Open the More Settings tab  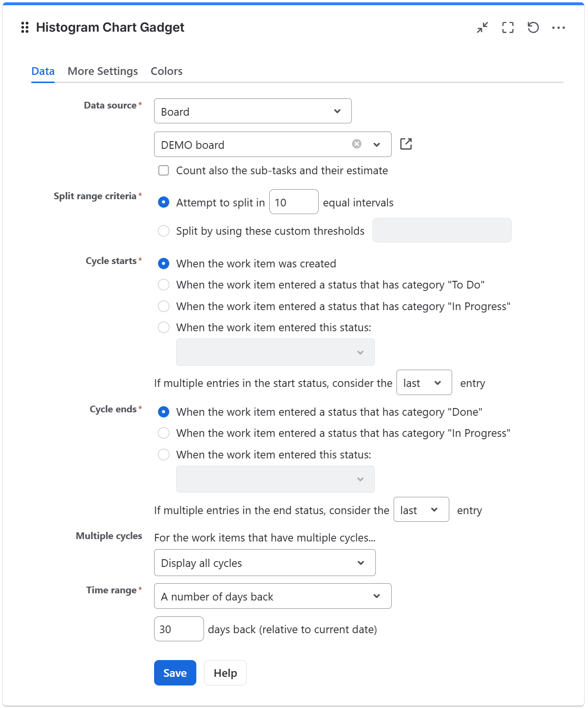pos(103,71)
